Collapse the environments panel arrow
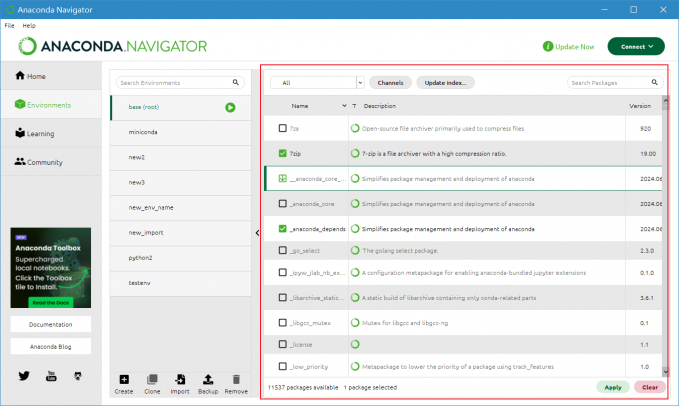 coord(257,233)
